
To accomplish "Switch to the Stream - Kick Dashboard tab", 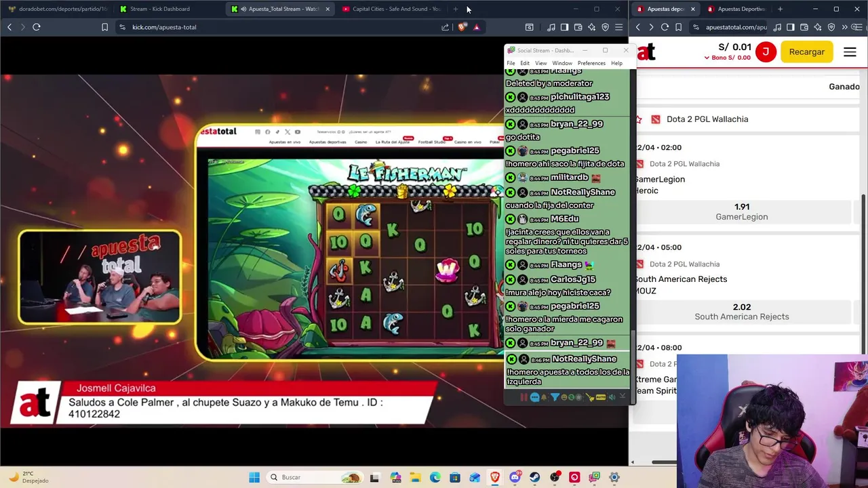I will point(167,9).
